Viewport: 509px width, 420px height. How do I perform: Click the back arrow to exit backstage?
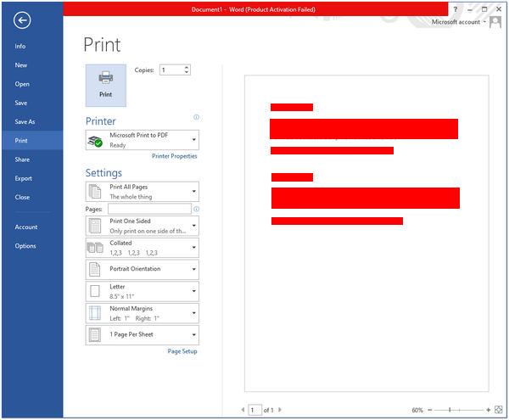click(x=22, y=20)
